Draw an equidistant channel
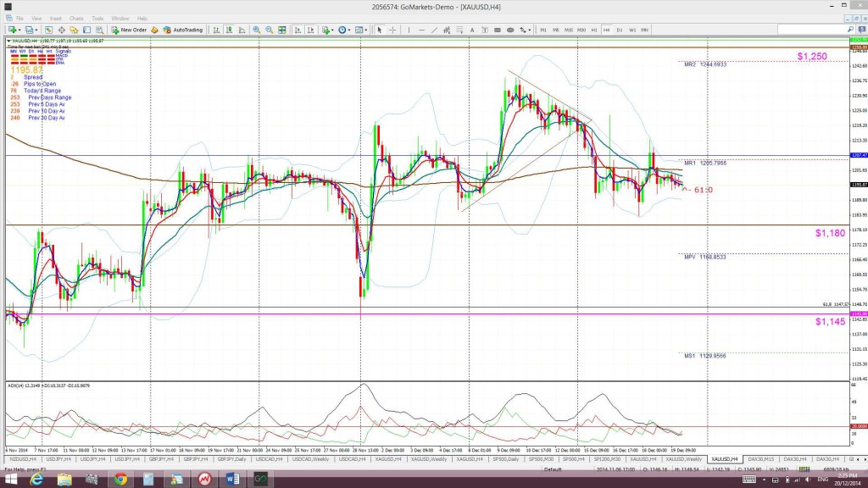The height and width of the screenshot is (488, 868). coord(446,30)
